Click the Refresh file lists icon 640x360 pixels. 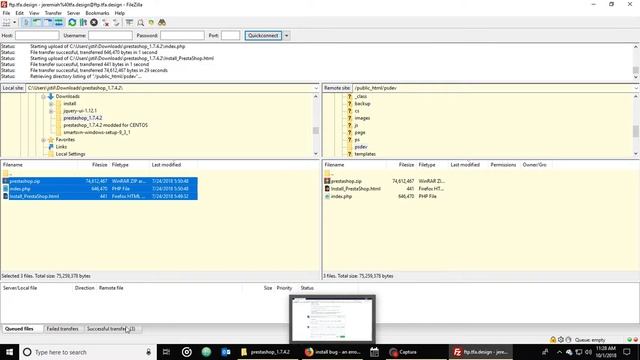click(72, 22)
